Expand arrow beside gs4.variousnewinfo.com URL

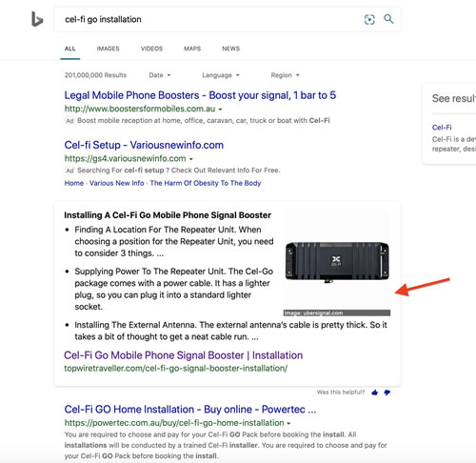191,159
